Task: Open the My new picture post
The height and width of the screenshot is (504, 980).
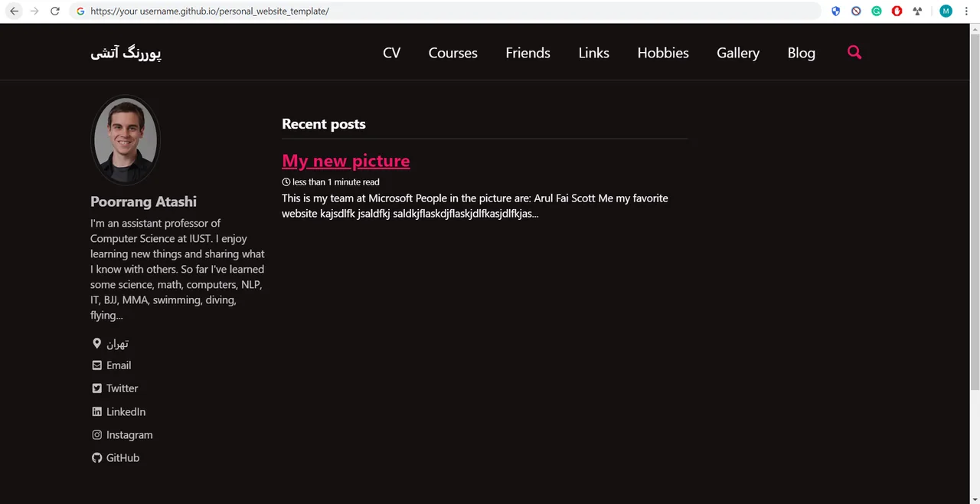Action: point(346,161)
